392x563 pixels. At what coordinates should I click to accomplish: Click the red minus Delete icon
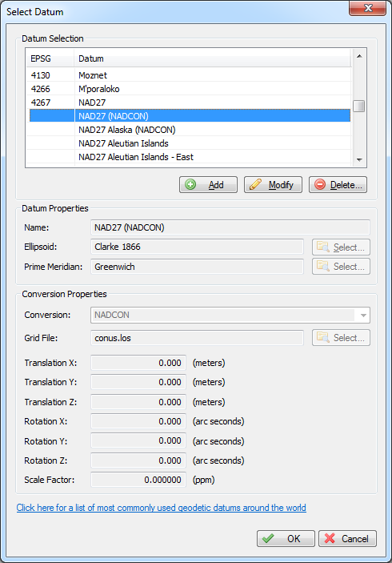(x=320, y=184)
